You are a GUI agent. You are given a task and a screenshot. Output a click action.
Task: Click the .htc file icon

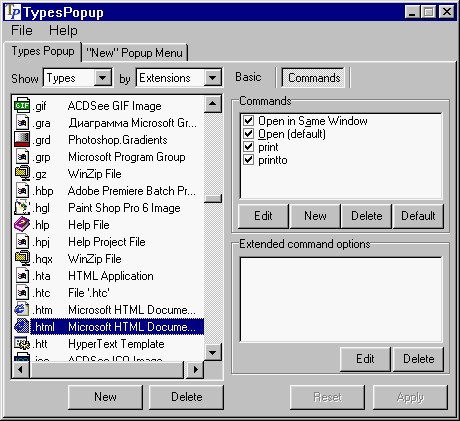tap(22, 293)
